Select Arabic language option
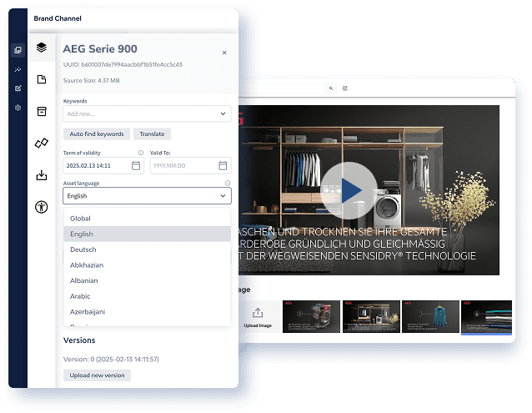The width and height of the screenshot is (532, 413). (147, 296)
